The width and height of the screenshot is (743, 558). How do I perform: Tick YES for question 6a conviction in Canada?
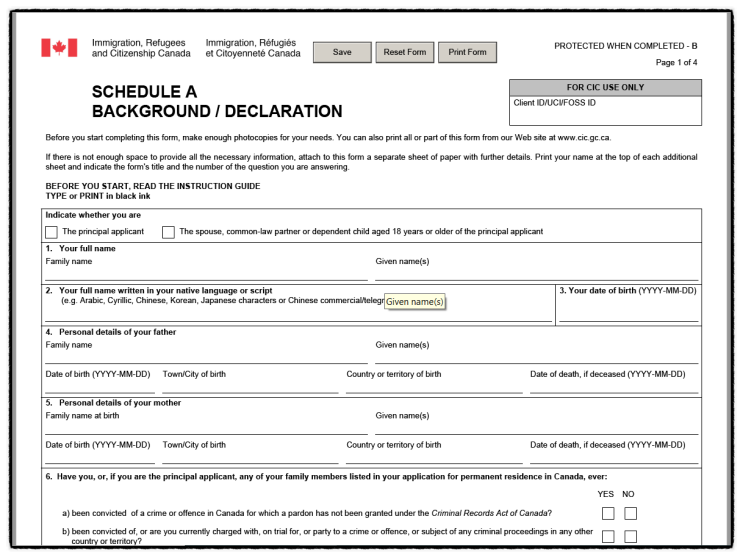click(608, 513)
